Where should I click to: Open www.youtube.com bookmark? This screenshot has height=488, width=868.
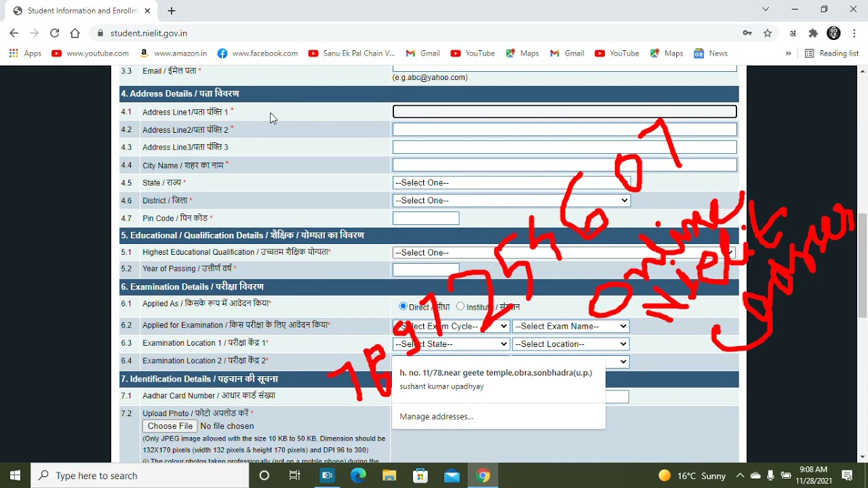point(90,54)
